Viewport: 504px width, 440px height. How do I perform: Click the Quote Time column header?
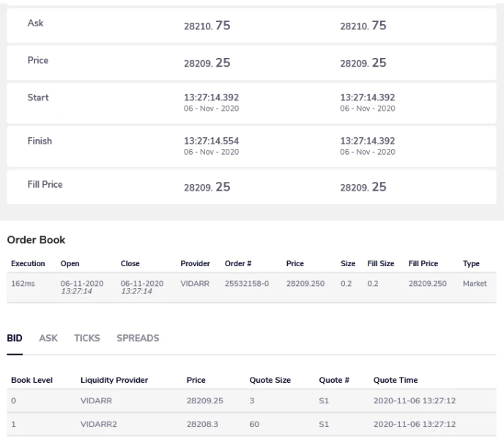point(396,380)
